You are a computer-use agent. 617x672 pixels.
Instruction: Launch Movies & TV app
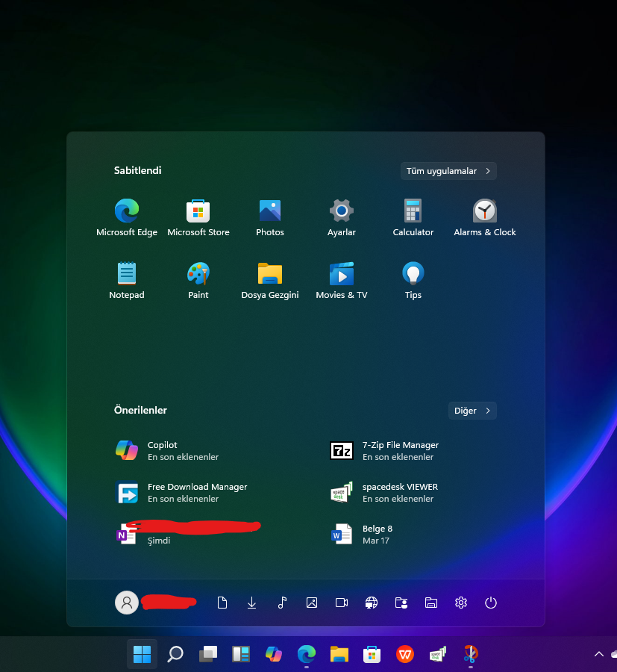(x=341, y=281)
